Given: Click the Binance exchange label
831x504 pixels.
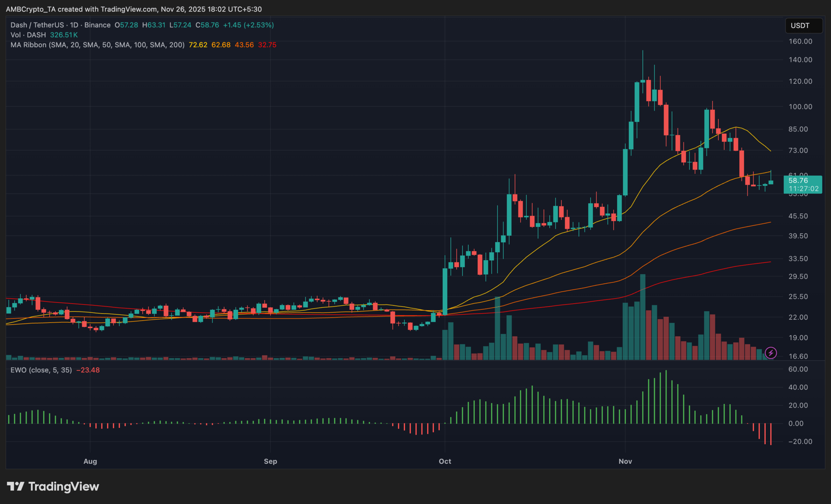Looking at the screenshot, I should coord(97,25).
